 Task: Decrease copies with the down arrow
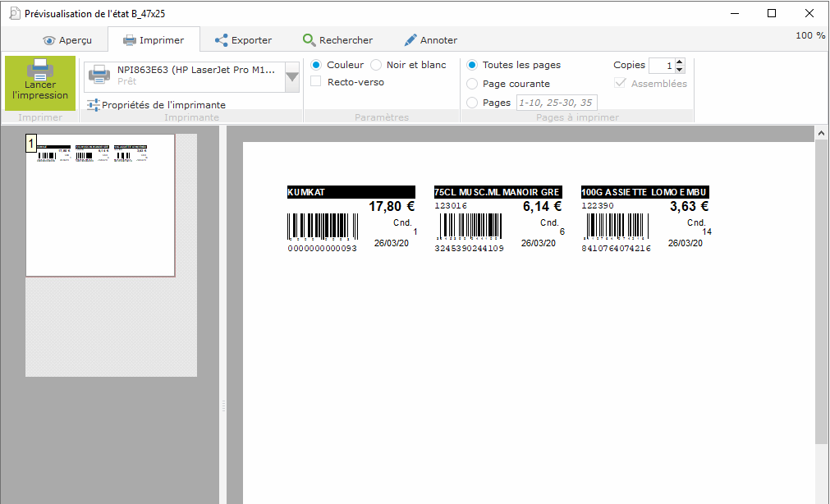[679, 70]
